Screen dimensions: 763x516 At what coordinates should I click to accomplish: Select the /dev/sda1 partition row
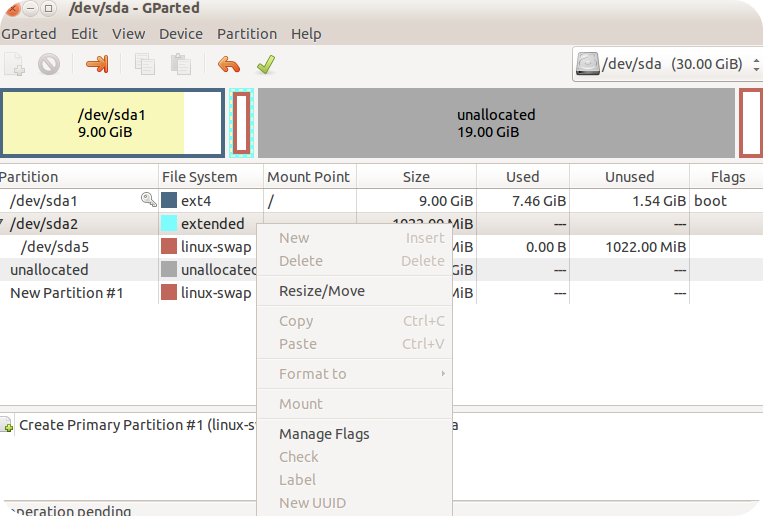pyautogui.click(x=382, y=201)
